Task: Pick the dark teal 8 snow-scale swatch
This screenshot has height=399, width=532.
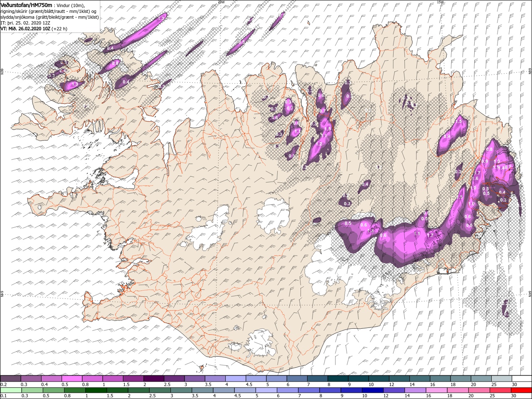Action: pyautogui.click(x=338, y=379)
